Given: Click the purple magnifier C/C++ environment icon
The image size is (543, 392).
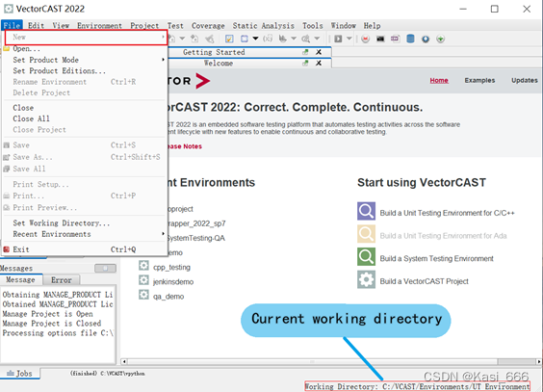Looking at the screenshot, I should coord(367,211).
